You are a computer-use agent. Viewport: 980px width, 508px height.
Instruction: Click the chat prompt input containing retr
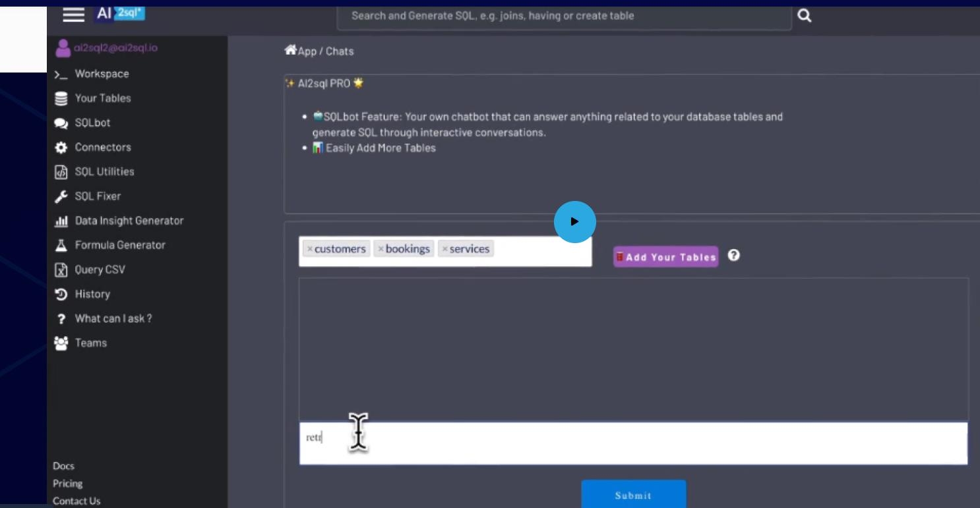pos(633,443)
